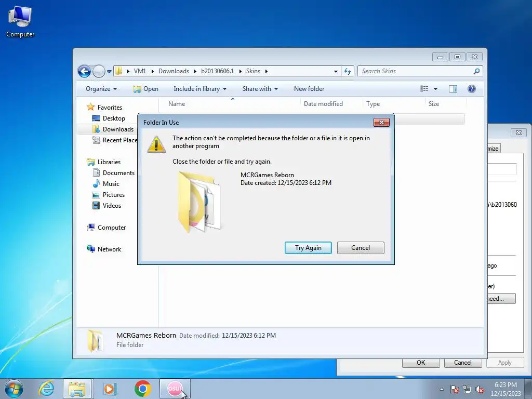Viewport: 532px width, 399px height.
Task: Click Cancel in the background properties window
Action: 463,362
